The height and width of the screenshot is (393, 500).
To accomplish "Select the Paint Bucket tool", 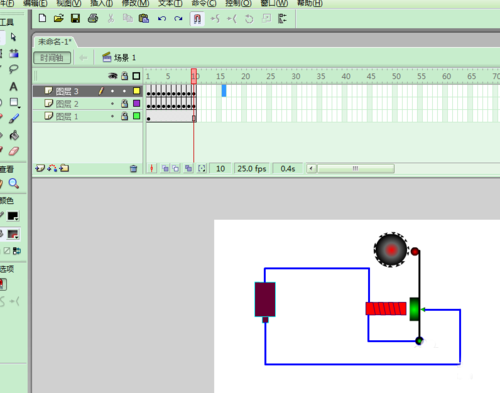I will (x=14, y=135).
